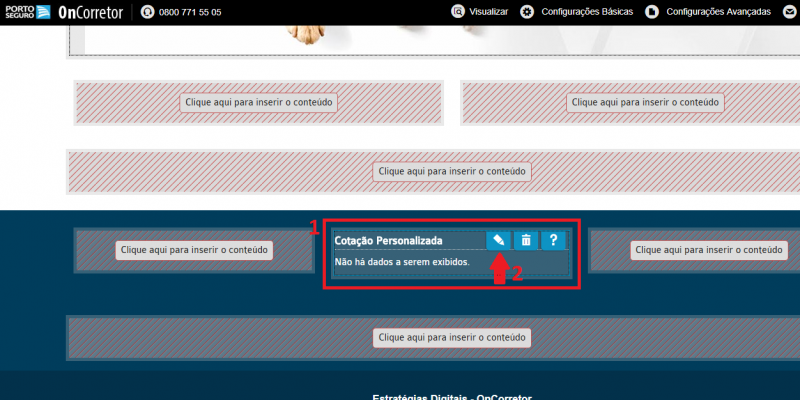Image resolution: width=800 pixels, height=400 pixels.
Task: Insert content in bottom full-width blue placeholder
Action: tap(452, 338)
